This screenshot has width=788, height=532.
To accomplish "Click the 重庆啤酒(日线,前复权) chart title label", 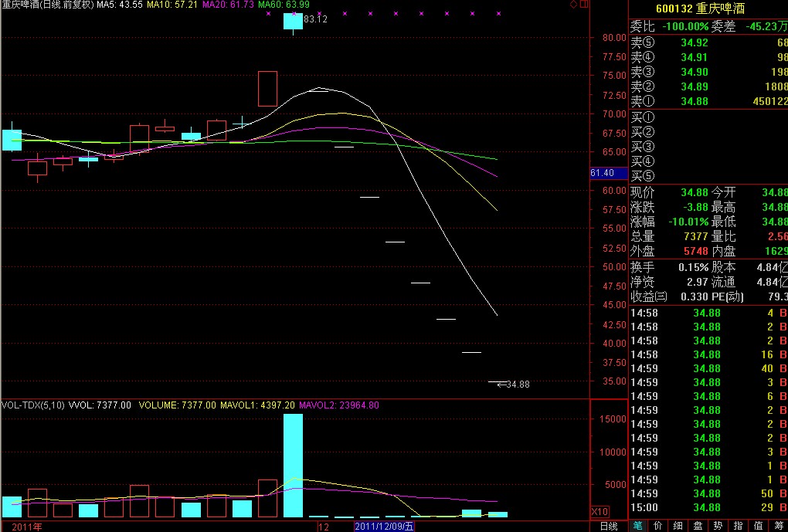I will (47, 5).
